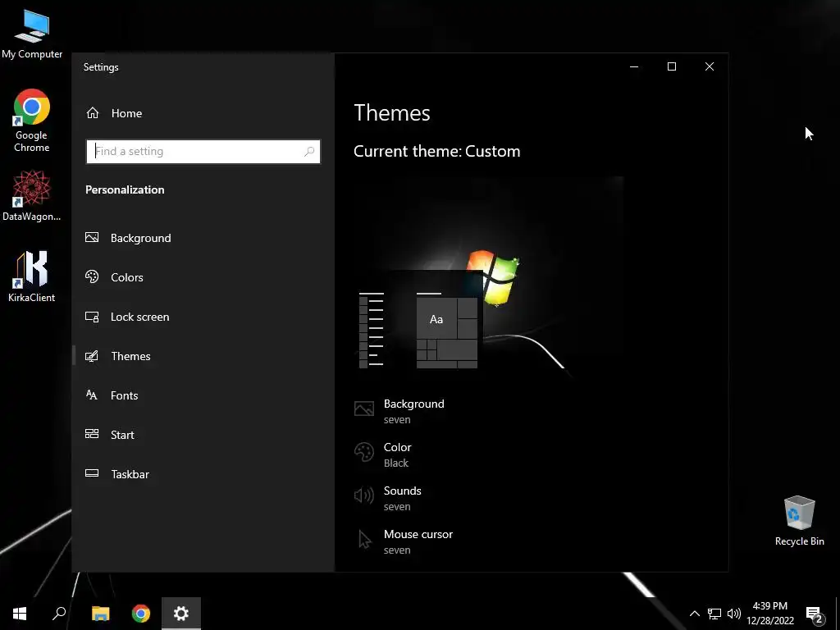Open theme Color option showing Black
Screen dimensions: 840x630
point(382,454)
